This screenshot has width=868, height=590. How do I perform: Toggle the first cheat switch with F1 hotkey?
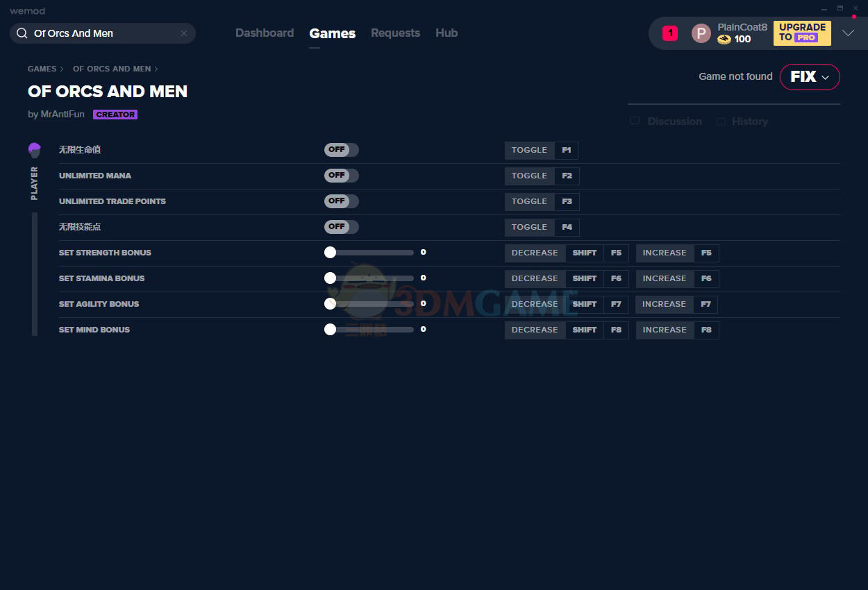pos(342,150)
